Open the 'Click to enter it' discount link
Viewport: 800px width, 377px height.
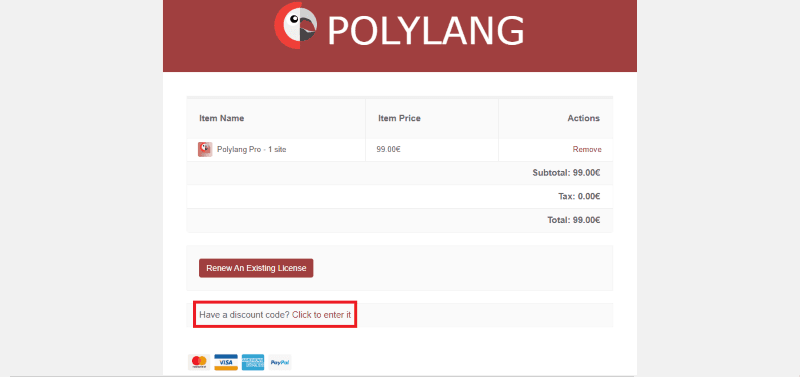click(321, 315)
